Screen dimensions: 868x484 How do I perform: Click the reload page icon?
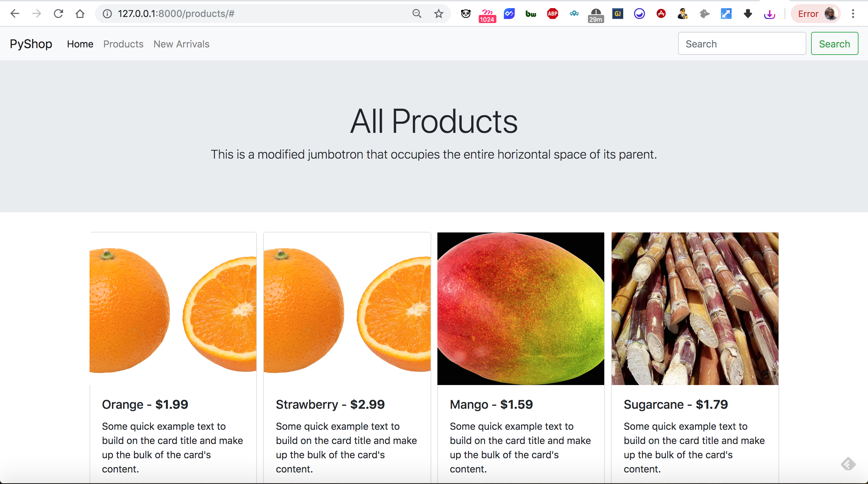click(x=58, y=13)
